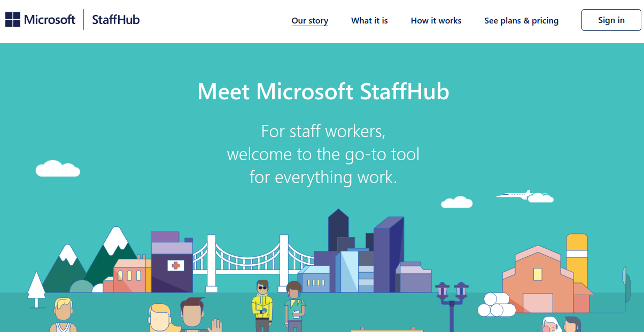Click the StaffHub brand text
This screenshot has width=644, height=332.
(x=116, y=20)
